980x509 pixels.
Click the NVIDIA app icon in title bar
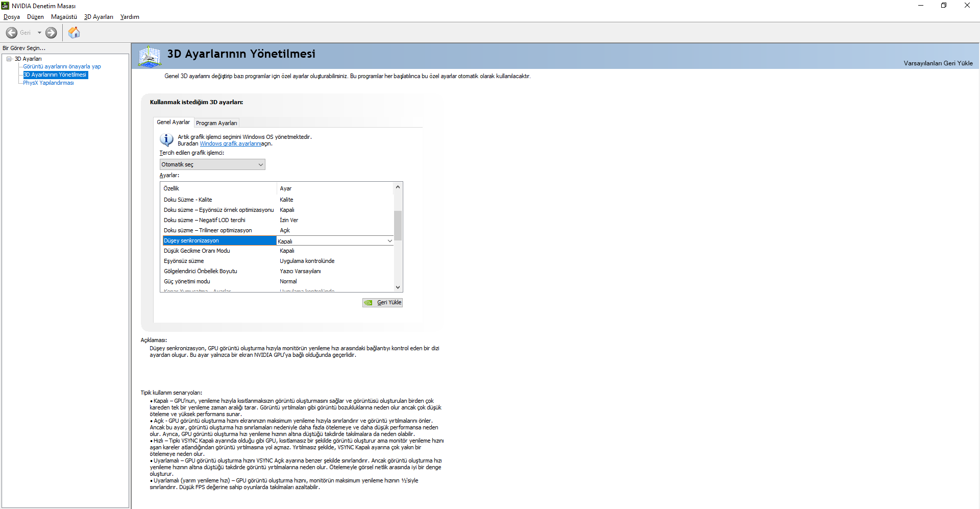[x=5, y=6]
